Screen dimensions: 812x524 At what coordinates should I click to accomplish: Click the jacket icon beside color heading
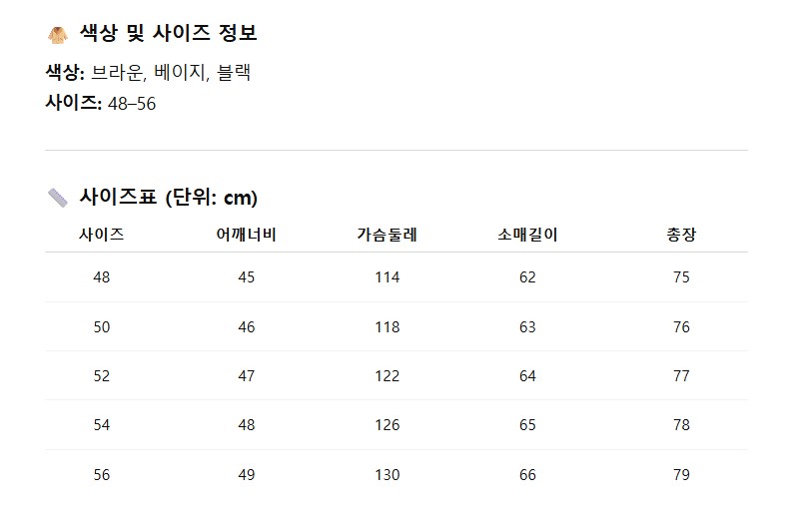[57, 35]
